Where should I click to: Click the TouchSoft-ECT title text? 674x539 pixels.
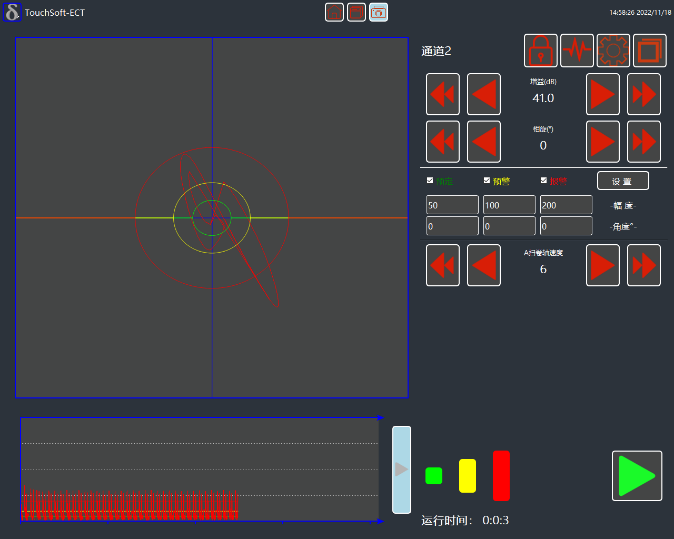tap(55, 12)
